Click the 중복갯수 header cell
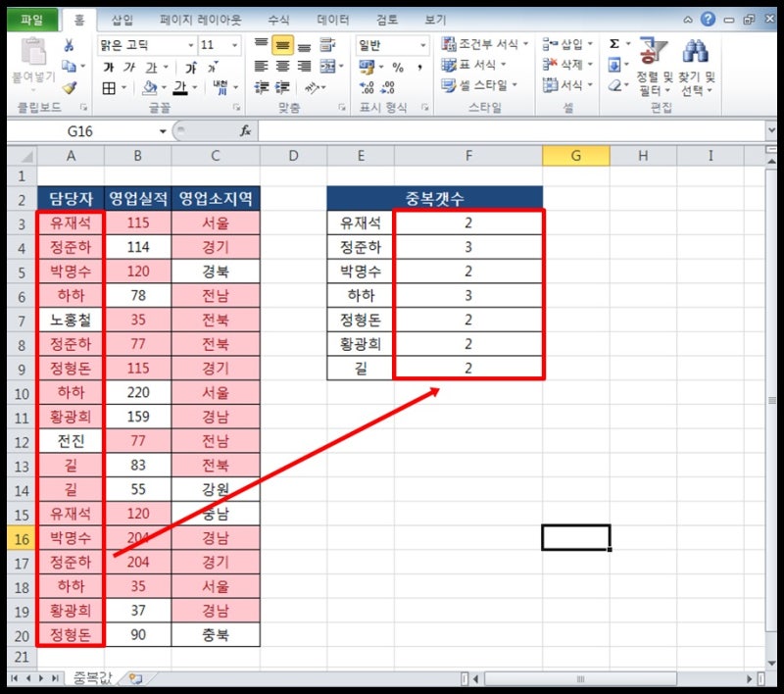The image size is (784, 694). (x=434, y=199)
